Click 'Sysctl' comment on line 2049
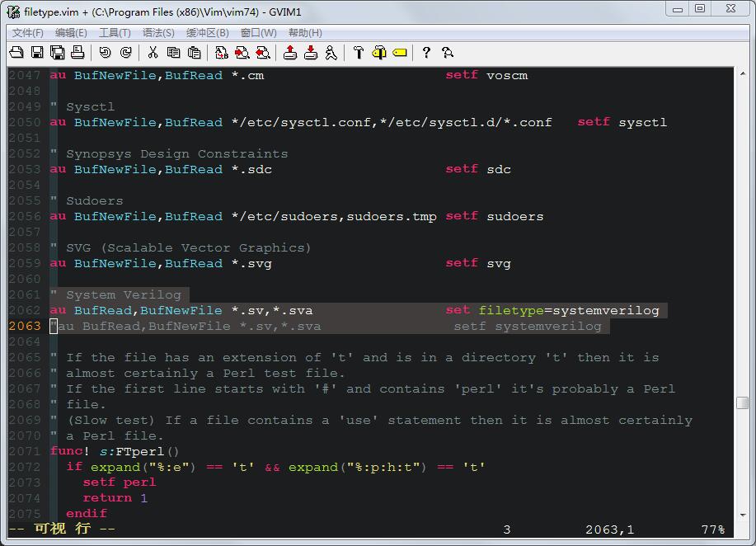 coord(90,106)
